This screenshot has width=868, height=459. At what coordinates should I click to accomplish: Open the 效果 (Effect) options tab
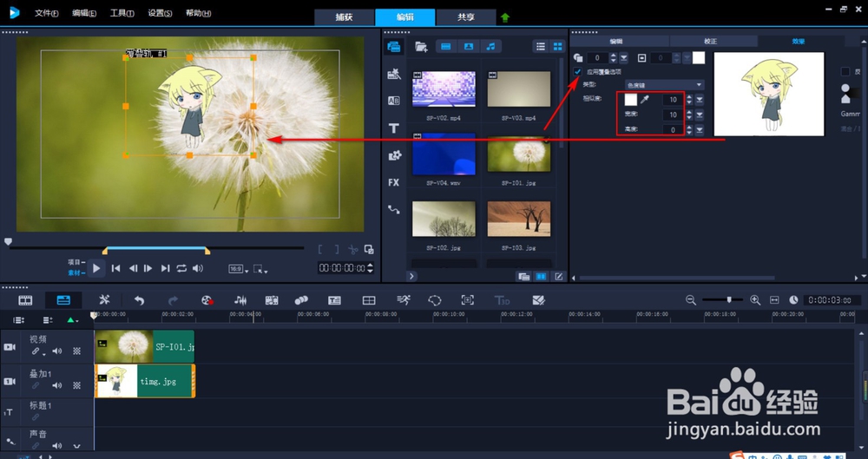click(x=799, y=41)
